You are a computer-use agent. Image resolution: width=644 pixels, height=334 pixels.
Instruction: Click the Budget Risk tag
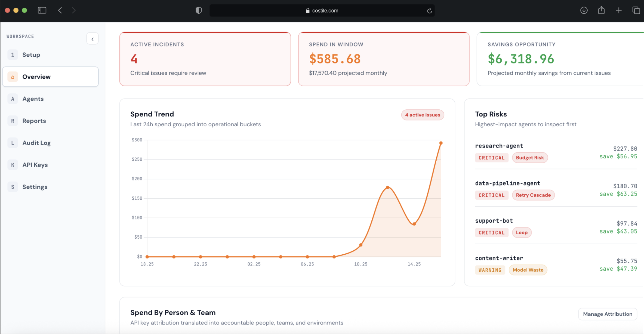[x=530, y=158]
